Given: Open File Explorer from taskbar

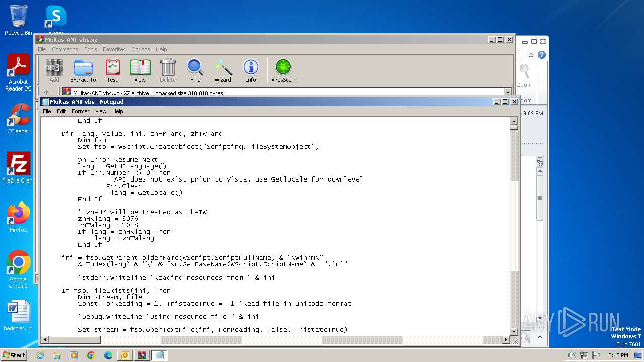Looking at the screenshot, I should 57,355.
